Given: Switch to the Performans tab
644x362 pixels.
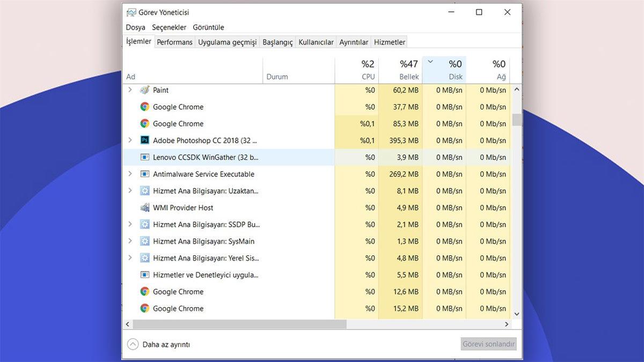Looking at the screenshot, I should (174, 42).
